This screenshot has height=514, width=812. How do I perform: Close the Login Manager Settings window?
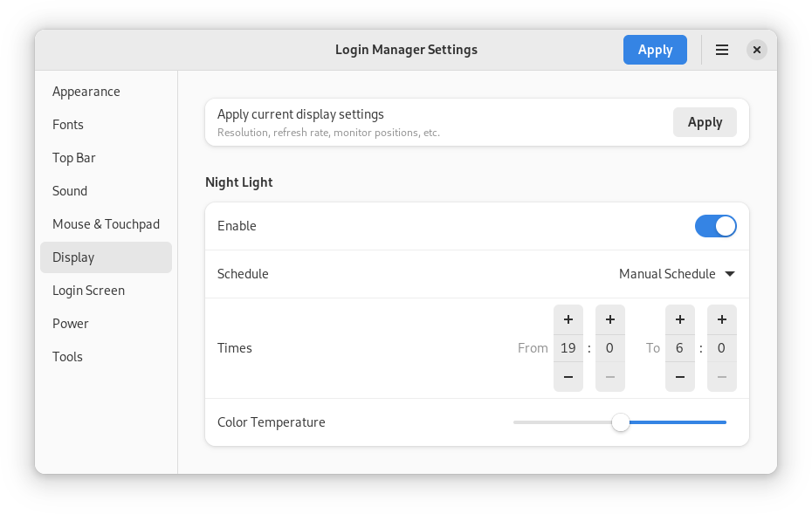pyautogui.click(x=757, y=50)
